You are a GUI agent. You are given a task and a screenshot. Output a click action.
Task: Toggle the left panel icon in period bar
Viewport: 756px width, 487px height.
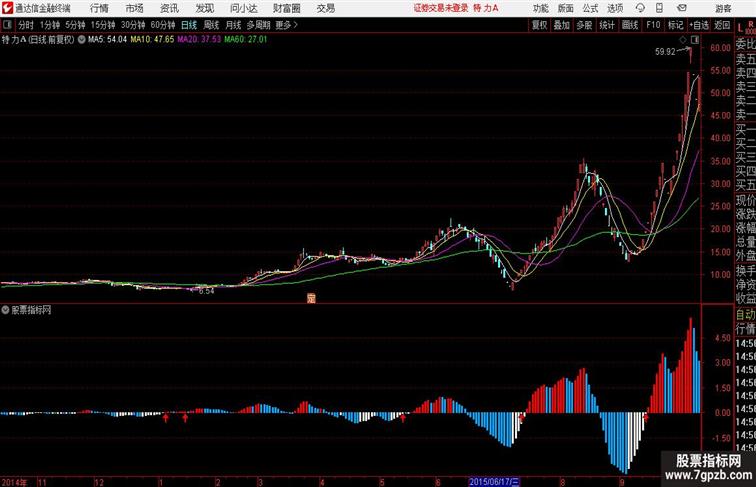point(7,25)
